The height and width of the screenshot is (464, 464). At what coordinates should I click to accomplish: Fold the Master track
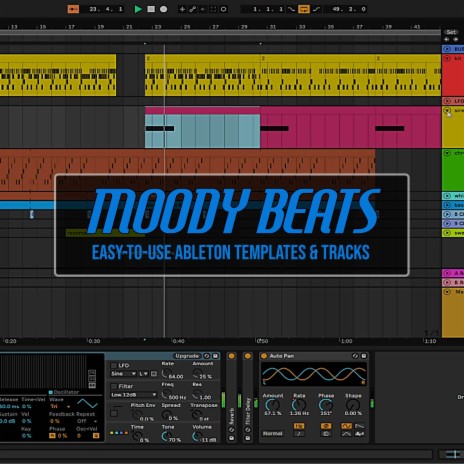click(x=447, y=292)
